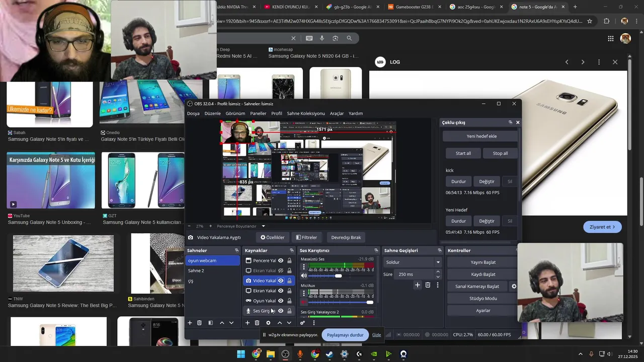
Task: Open Google image preview three-dot menu
Action: (x=599, y=62)
